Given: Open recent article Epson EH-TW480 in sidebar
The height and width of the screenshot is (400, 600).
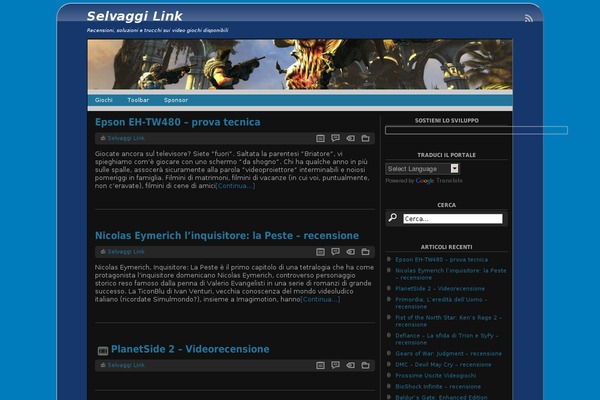Looking at the screenshot, I should pos(441,260).
